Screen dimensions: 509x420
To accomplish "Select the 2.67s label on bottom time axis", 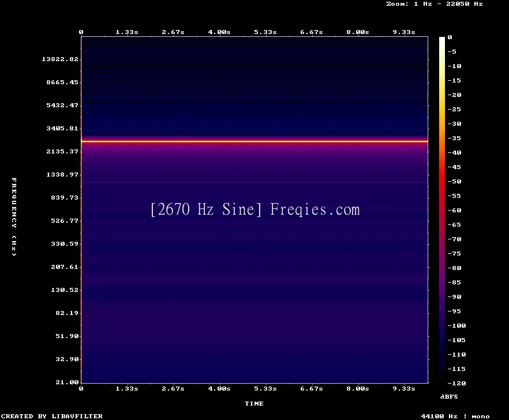I will point(173,388).
